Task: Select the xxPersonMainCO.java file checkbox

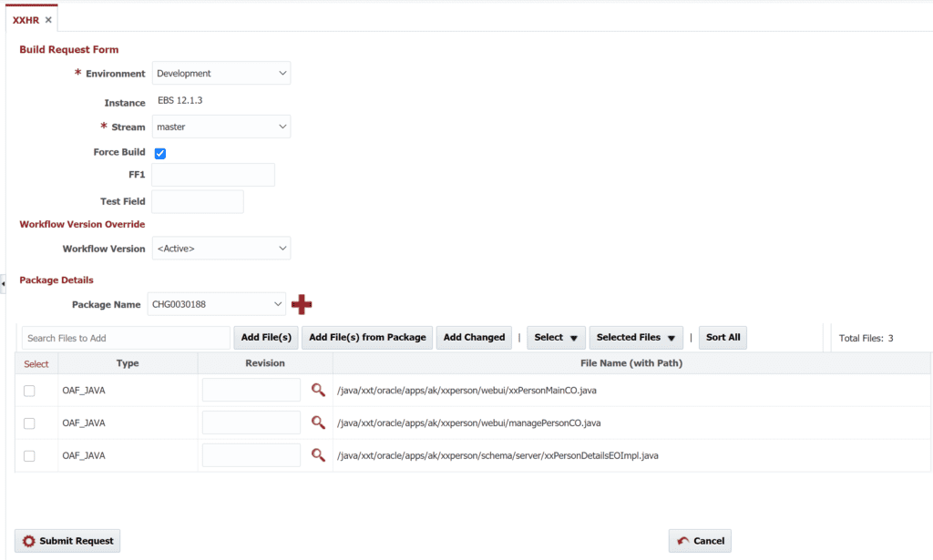Action: pyautogui.click(x=29, y=391)
